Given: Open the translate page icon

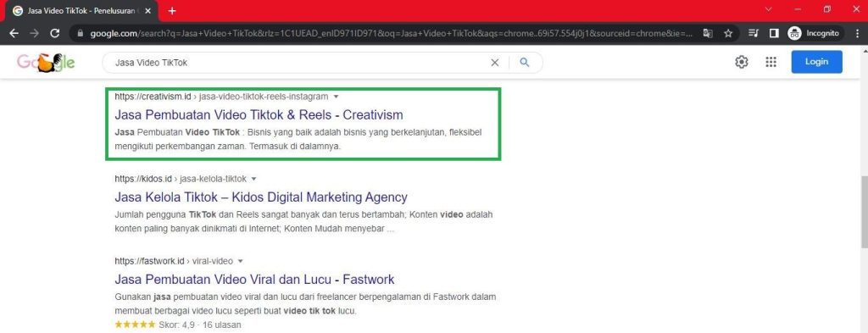Looking at the screenshot, I should 708,33.
